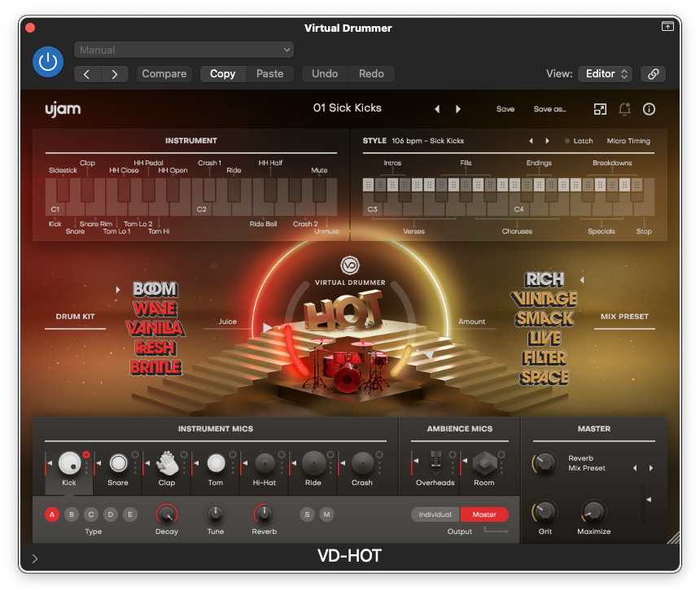Set Output to Master
Screen dimensions: 700x595
tap(484, 514)
